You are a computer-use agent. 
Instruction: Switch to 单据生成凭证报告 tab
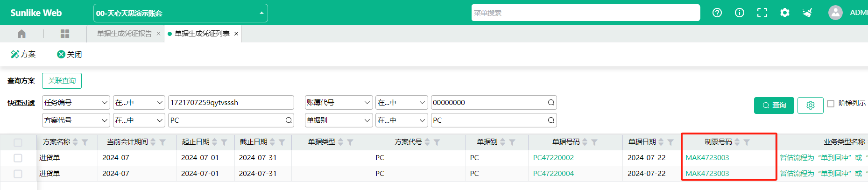click(124, 34)
